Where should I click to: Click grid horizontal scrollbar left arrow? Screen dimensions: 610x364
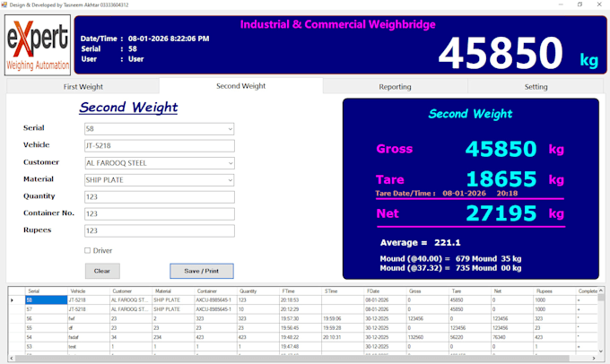(x=12, y=358)
